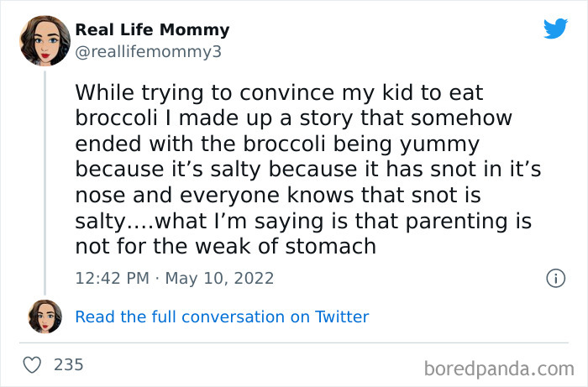
Task: Click the blue Twitter bird logo
Action: pos(555,29)
